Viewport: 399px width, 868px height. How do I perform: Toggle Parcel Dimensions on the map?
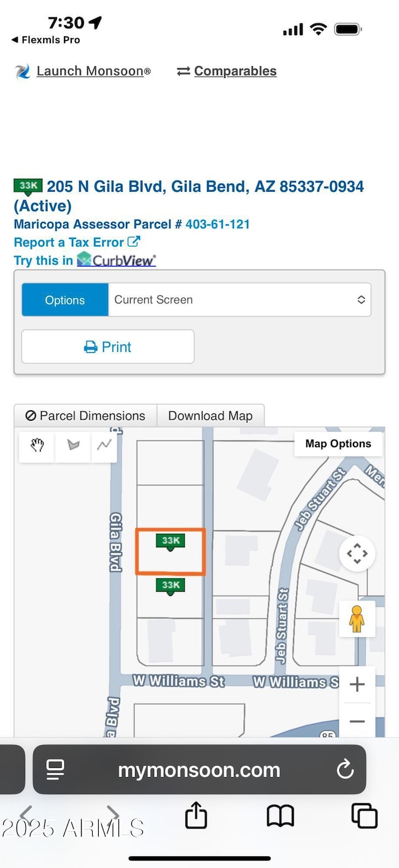click(x=85, y=416)
